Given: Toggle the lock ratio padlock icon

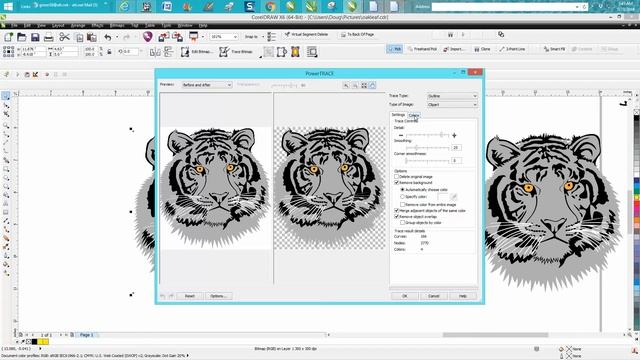Looking at the screenshot, I should click(109, 52).
